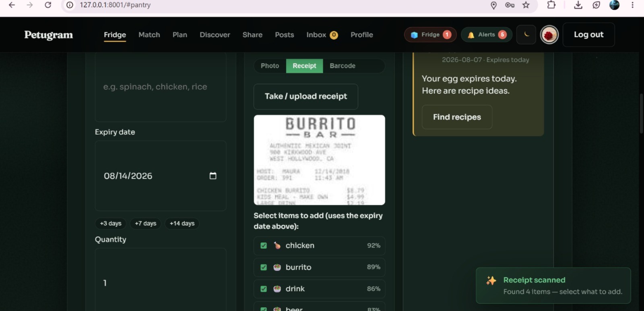Viewport: 644px width, 311px height.
Task: Open browser downloads
Action: (578, 5)
